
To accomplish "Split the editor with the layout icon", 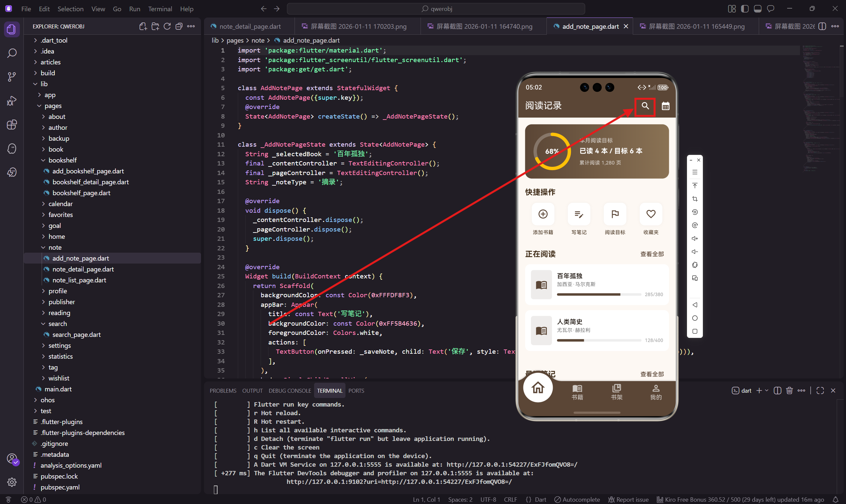I will pyautogui.click(x=822, y=26).
